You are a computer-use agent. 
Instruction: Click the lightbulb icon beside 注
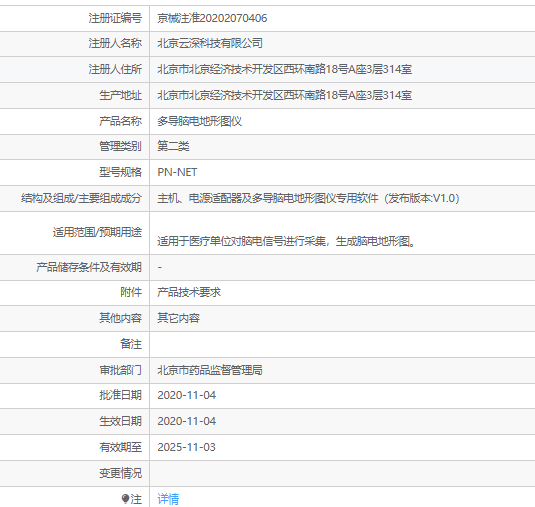(125, 499)
